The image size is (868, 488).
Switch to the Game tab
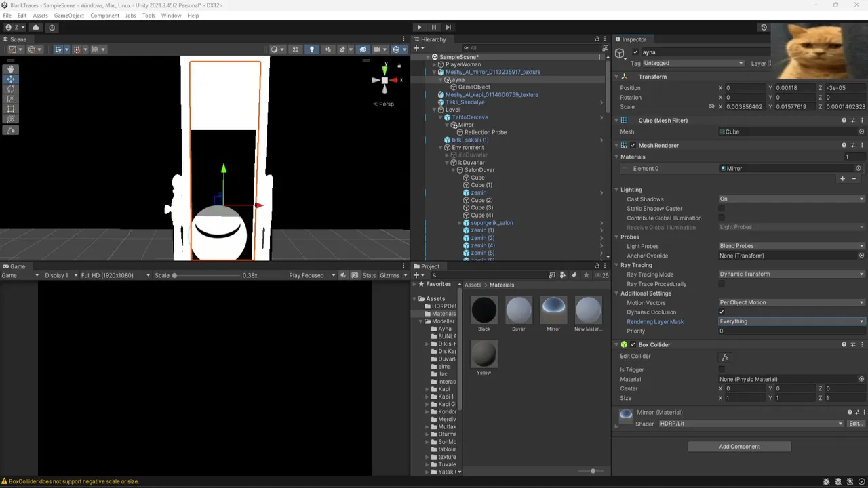coord(14,266)
